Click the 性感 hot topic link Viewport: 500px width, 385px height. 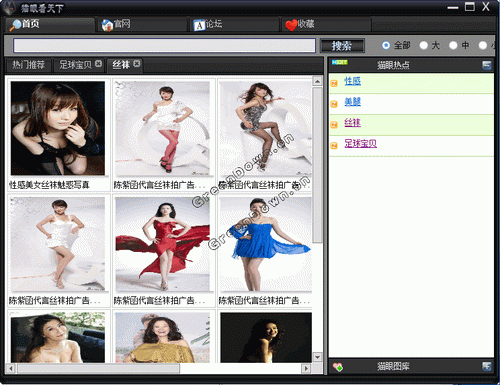pos(352,81)
